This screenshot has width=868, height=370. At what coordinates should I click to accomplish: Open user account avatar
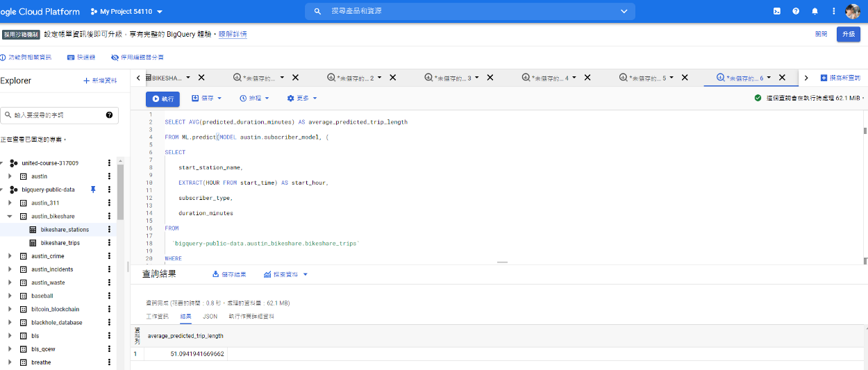pos(853,11)
